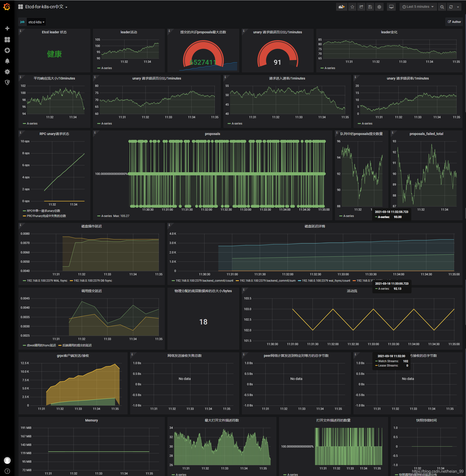The image size is (466, 476).
Task: Click the 最大打开文件描述符数 panel title
Action: (x=222, y=420)
